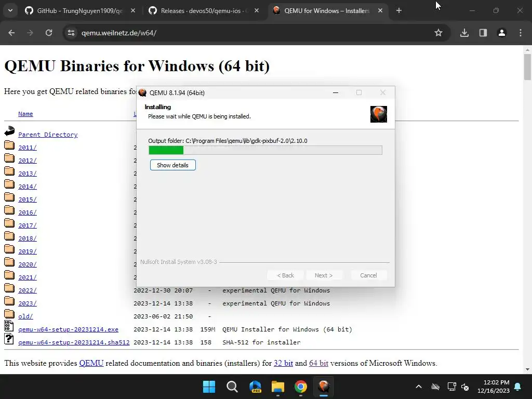The width and height of the screenshot is (532, 399).
Task: Open Windows taskbar search
Action: [x=232, y=387]
